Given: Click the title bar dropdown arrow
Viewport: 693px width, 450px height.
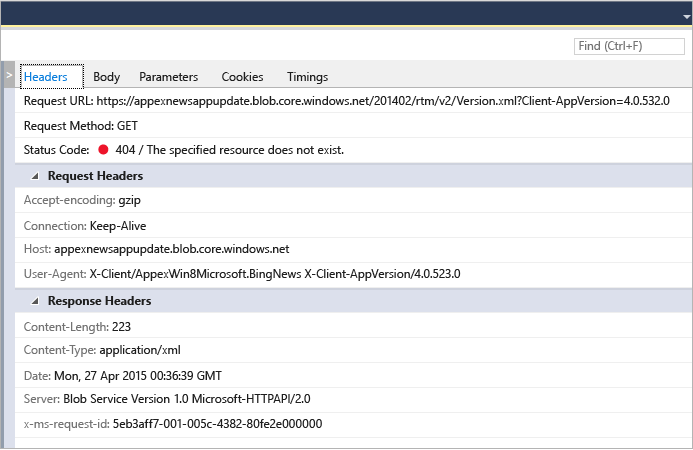Looking at the screenshot, I should click(x=686, y=17).
